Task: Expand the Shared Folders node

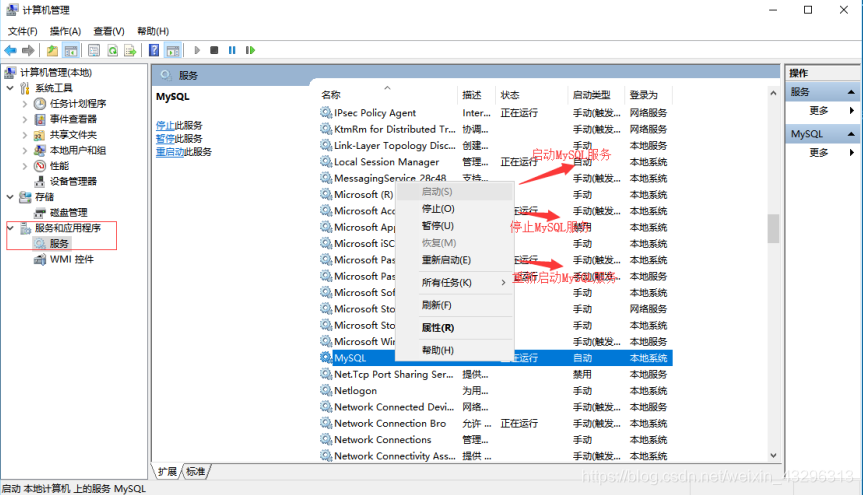Action: point(25,135)
